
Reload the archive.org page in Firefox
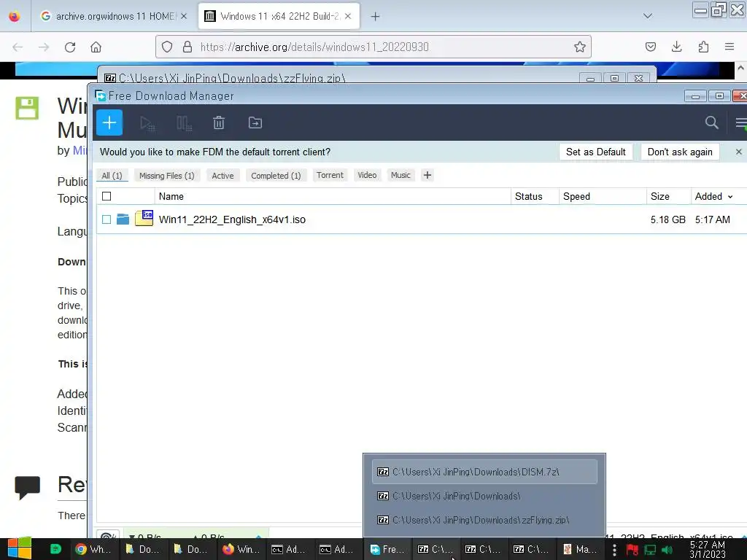tap(70, 47)
